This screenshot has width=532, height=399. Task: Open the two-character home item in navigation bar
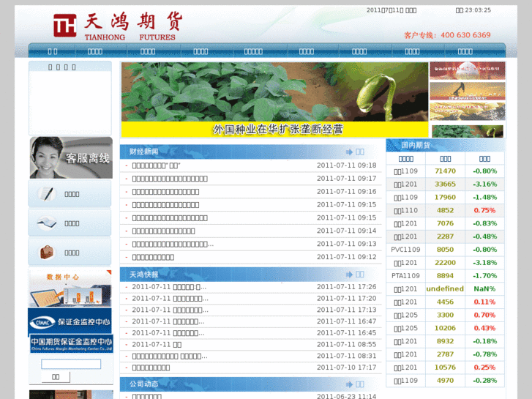click(x=53, y=51)
